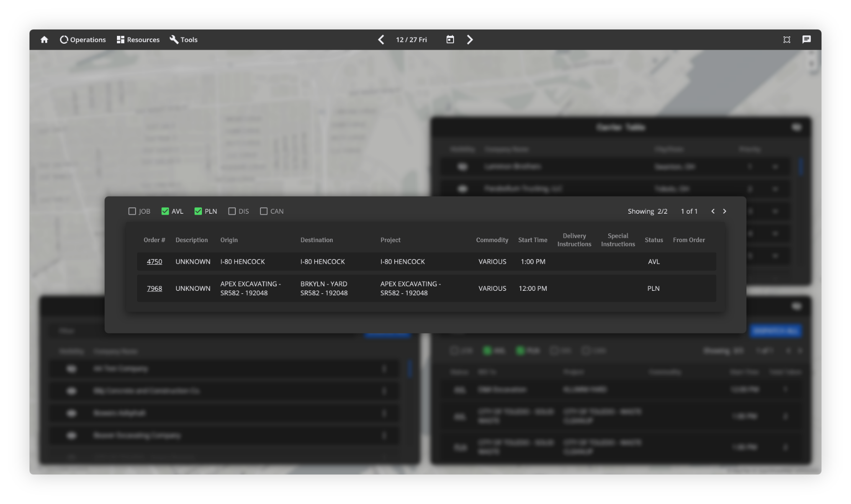This screenshot has height=504, width=851.
Task: Sort by Project column header
Action: 390,240
